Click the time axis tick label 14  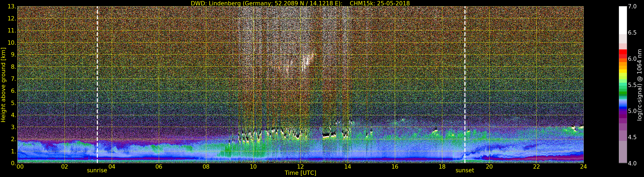[347, 167]
